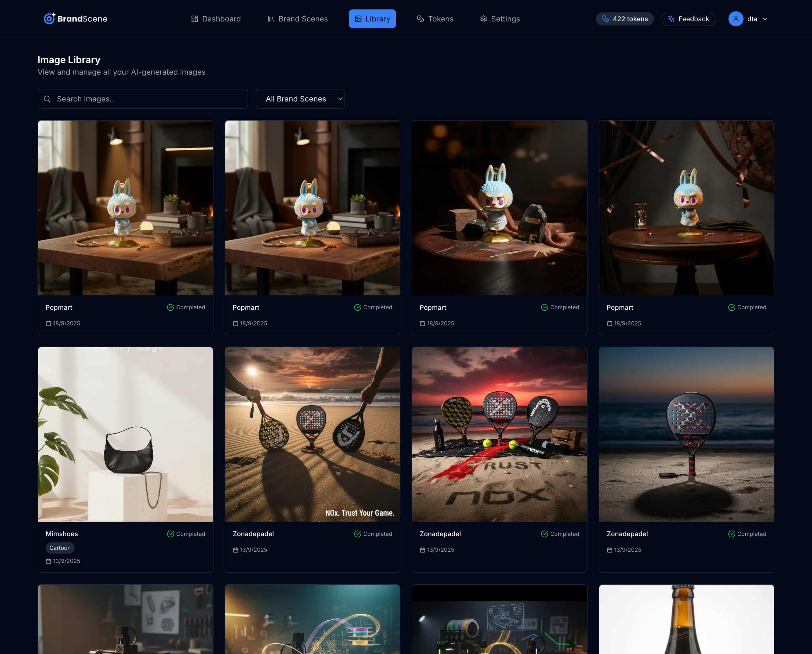Viewport: 812px width, 654px height.
Task: Click the BrandScene logo icon
Action: (49, 19)
